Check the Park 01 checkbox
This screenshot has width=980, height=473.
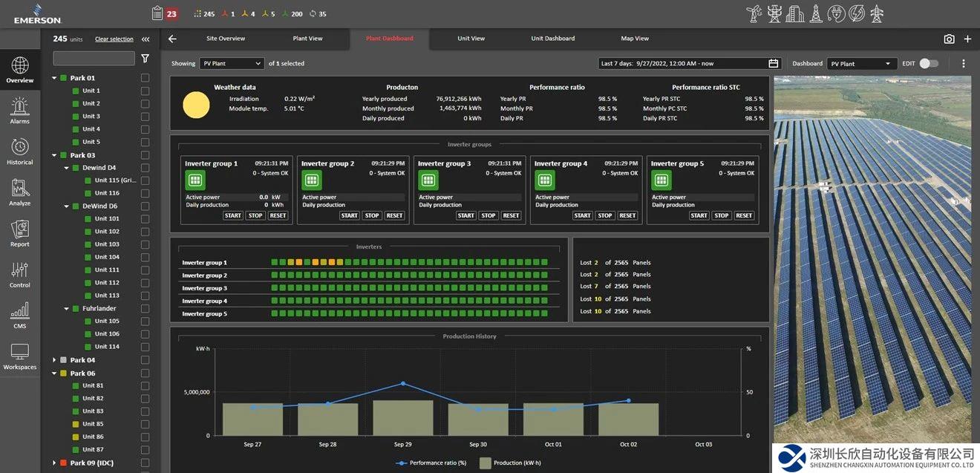coord(145,78)
